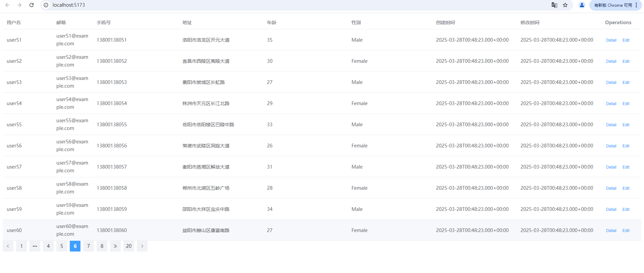Jump back pages using the ellipsis button
The width and height of the screenshot is (644, 273).
pos(35,246)
